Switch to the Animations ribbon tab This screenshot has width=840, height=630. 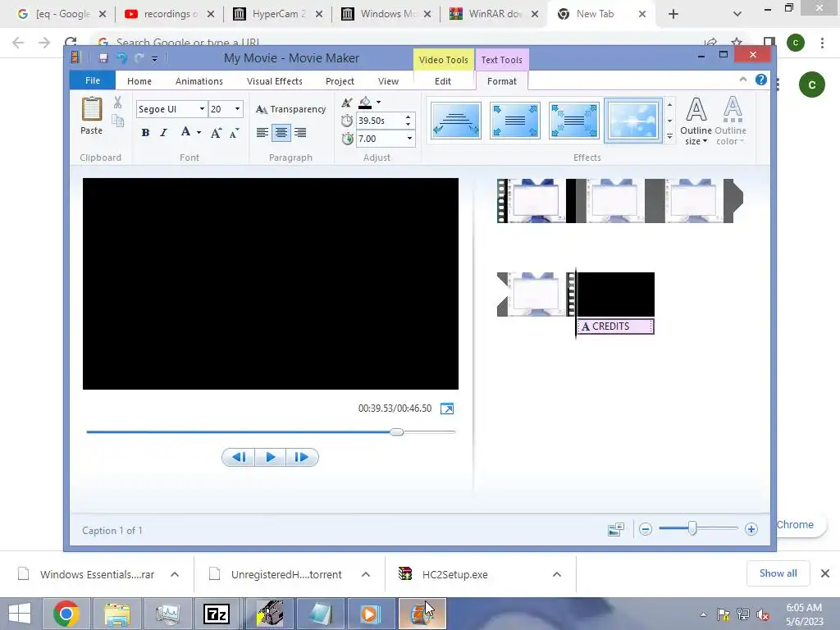(199, 81)
